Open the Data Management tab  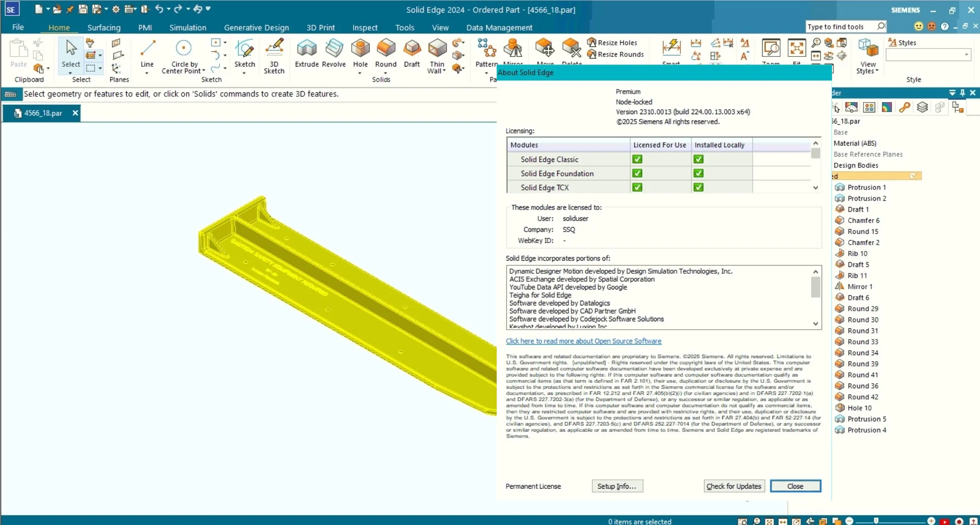click(x=499, y=28)
